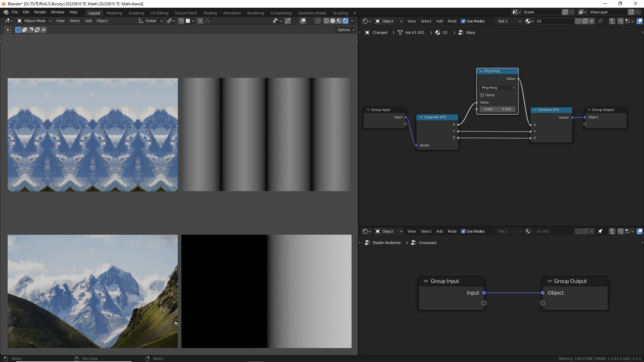Click fake user shield for material 01
This screenshot has width=644, height=362.
tap(578, 21)
